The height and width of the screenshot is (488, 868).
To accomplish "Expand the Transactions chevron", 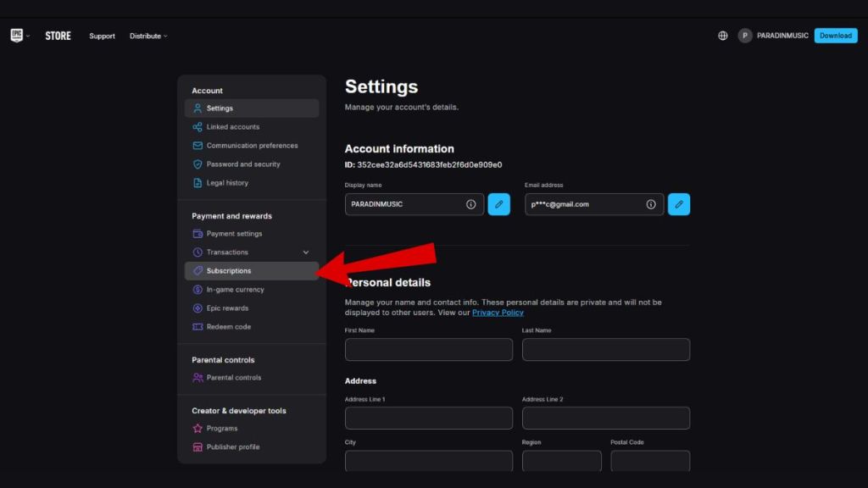I will click(x=305, y=252).
